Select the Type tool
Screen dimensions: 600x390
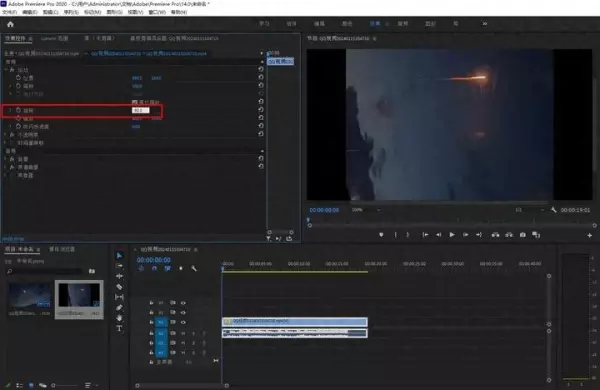(119, 328)
